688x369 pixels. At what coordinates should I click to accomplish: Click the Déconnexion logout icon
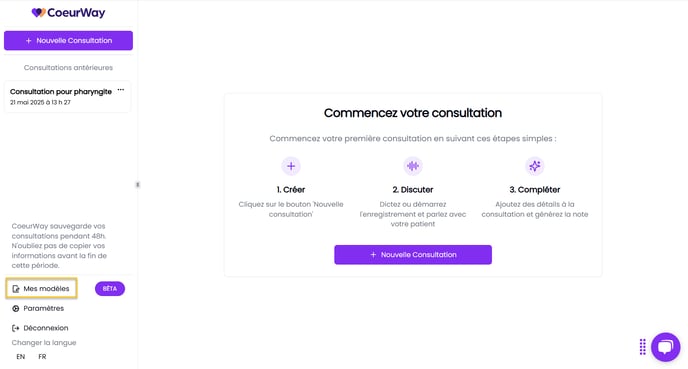coord(16,328)
